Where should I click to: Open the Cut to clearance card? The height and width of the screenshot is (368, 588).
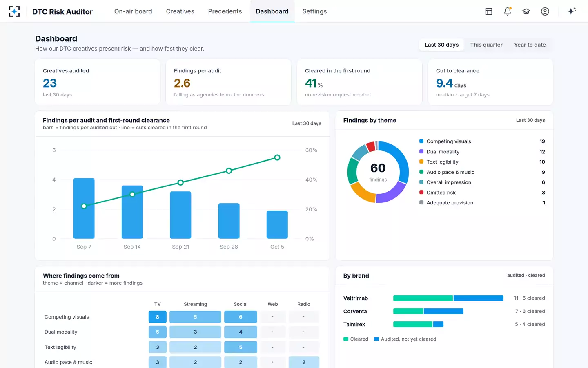490,82
